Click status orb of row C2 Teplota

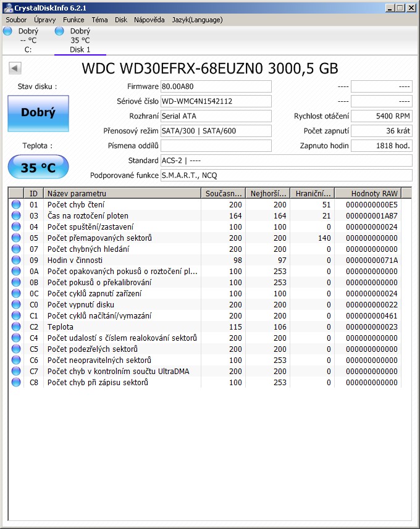(x=16, y=327)
